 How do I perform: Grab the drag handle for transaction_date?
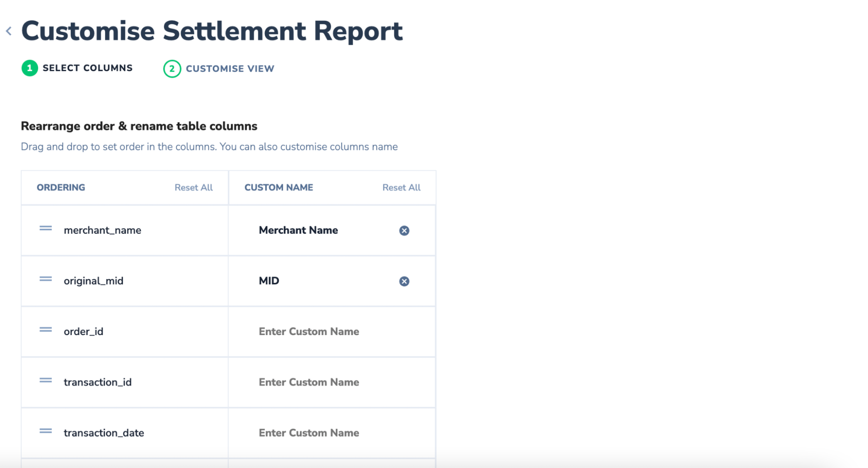pyautogui.click(x=46, y=431)
